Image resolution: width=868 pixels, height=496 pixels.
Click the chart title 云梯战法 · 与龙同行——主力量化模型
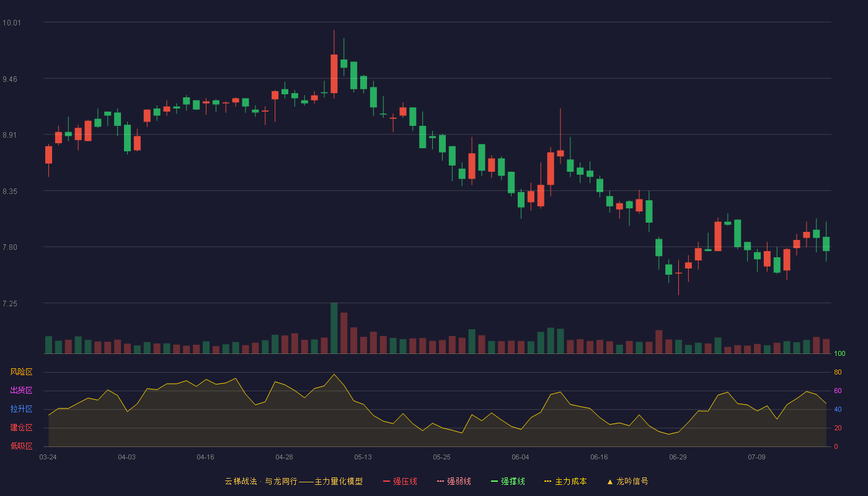pos(293,481)
